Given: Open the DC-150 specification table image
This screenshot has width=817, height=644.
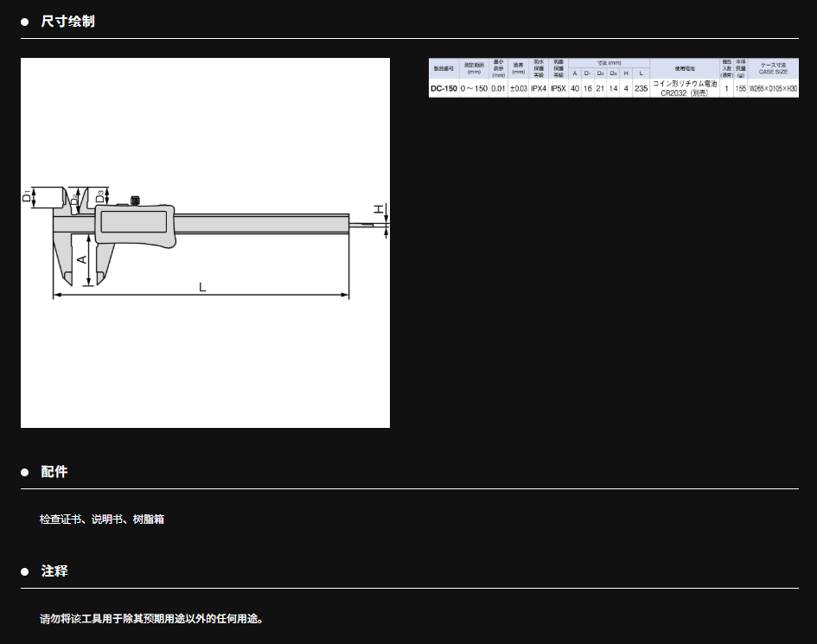Looking at the screenshot, I should point(613,78).
